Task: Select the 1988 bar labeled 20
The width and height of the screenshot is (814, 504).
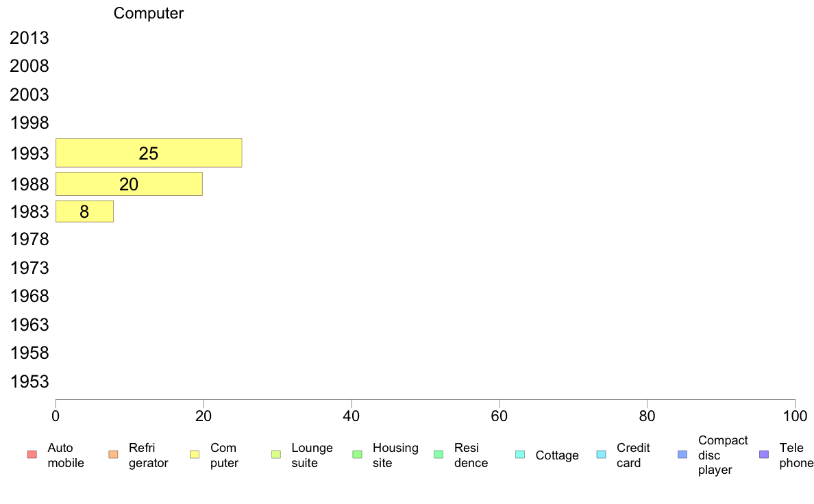Action: tap(129, 184)
